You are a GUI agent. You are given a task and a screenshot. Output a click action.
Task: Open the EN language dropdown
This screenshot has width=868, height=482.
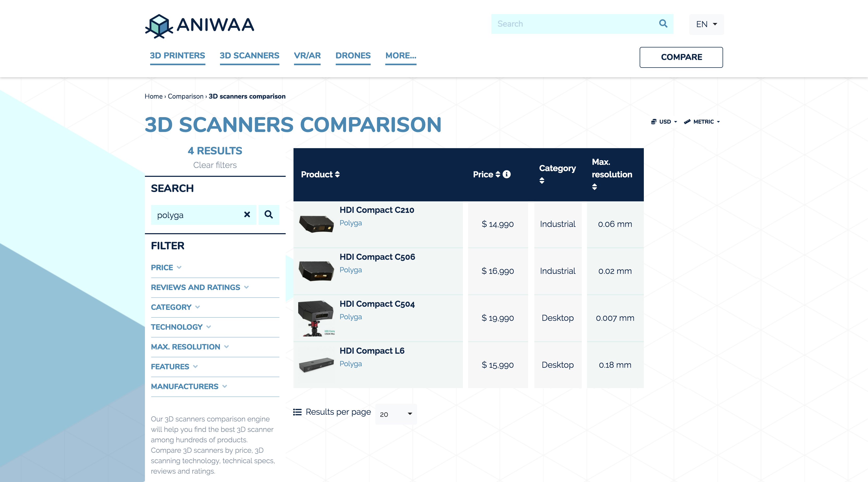(x=706, y=24)
